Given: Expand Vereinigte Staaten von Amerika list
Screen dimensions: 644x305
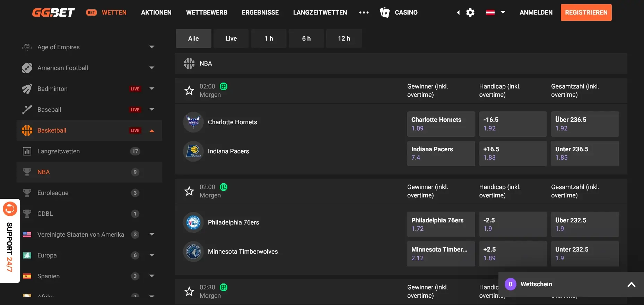Looking at the screenshot, I should pos(152,234).
